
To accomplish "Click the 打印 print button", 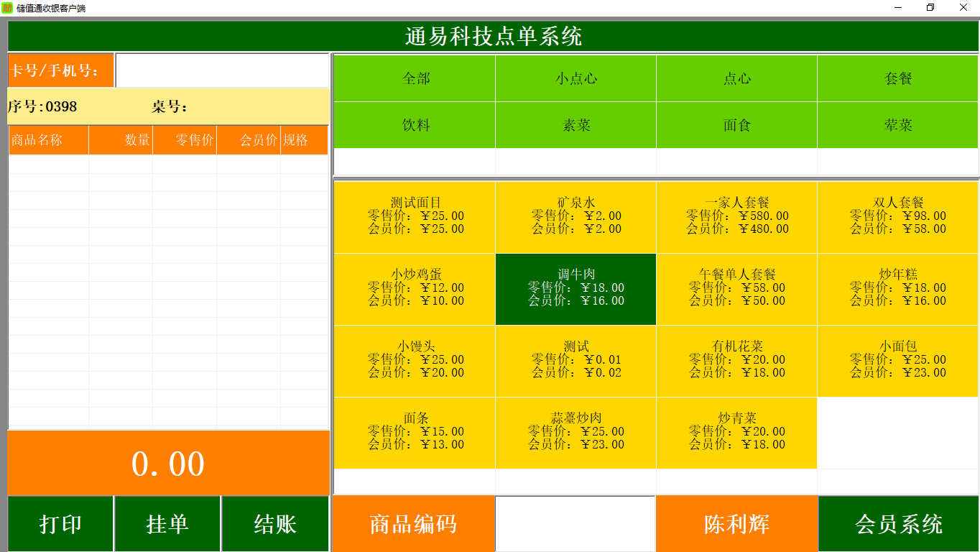I will click(60, 524).
